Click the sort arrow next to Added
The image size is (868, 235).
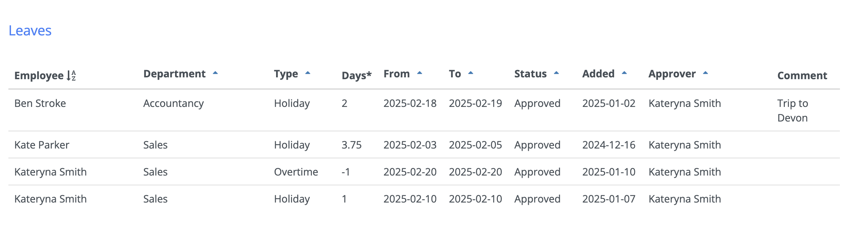[x=624, y=73]
